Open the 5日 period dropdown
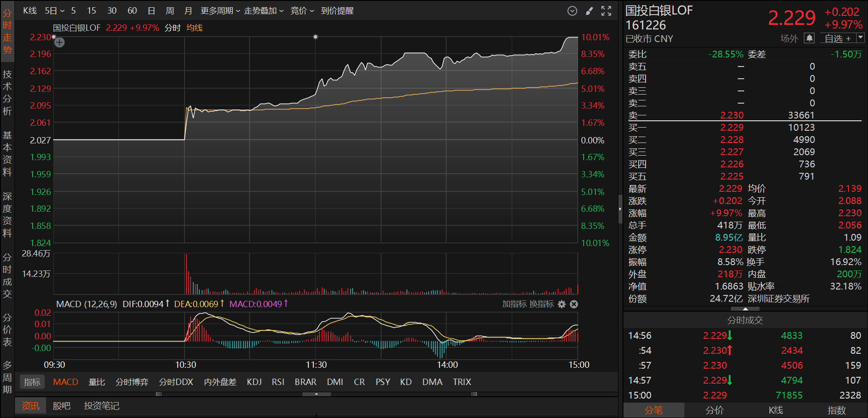868x418 pixels. tap(54, 11)
